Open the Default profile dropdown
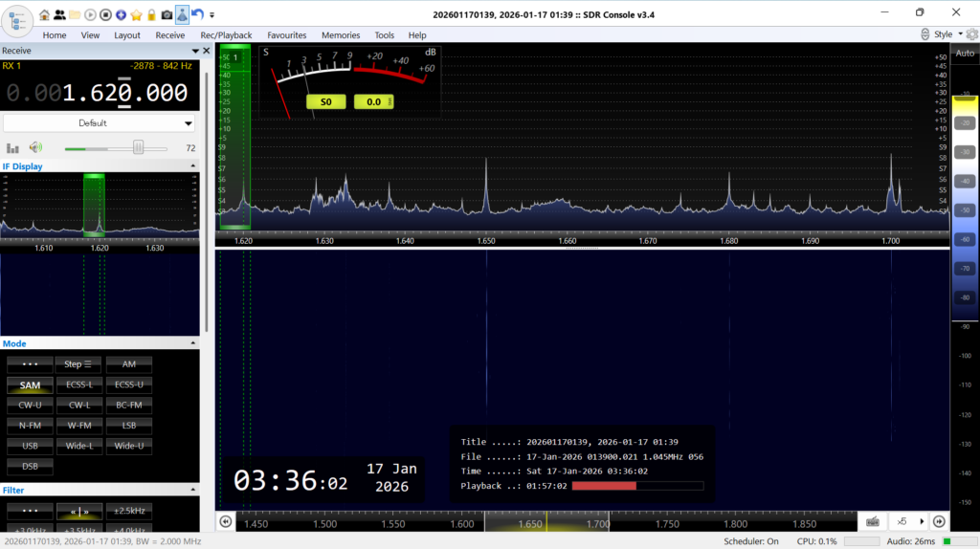 point(99,123)
